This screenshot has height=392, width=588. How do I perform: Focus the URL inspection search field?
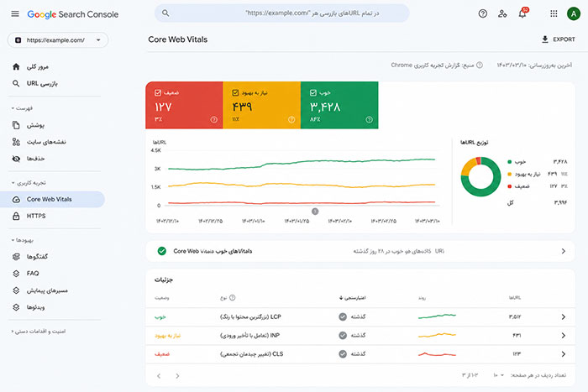(x=282, y=13)
